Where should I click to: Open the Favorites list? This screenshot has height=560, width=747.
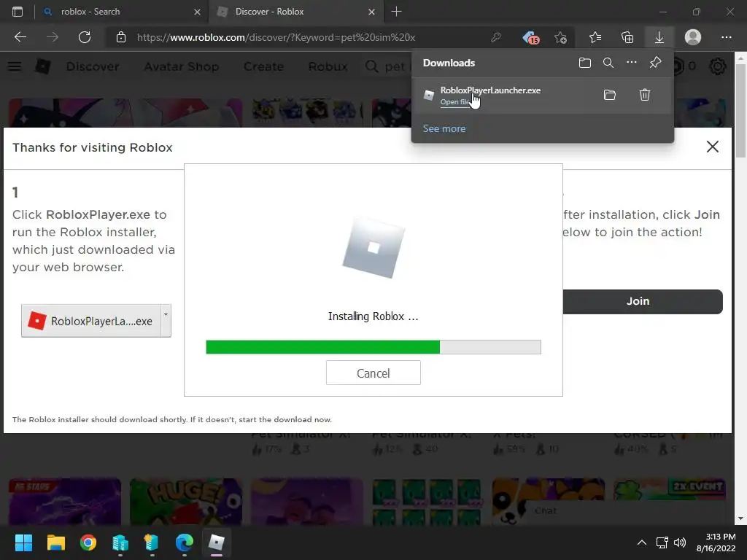pos(595,37)
